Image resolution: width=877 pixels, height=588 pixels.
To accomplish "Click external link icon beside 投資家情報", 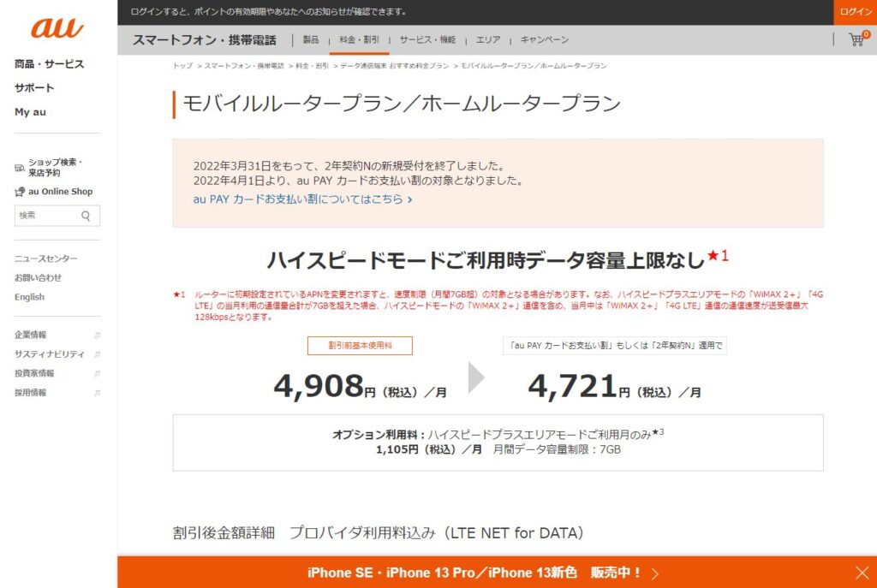I will tap(98, 373).
